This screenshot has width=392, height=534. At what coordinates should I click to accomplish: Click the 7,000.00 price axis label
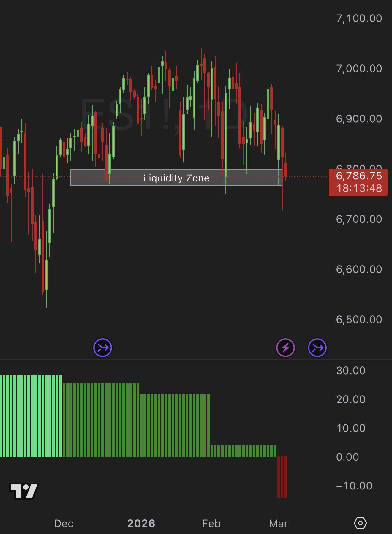click(x=359, y=69)
